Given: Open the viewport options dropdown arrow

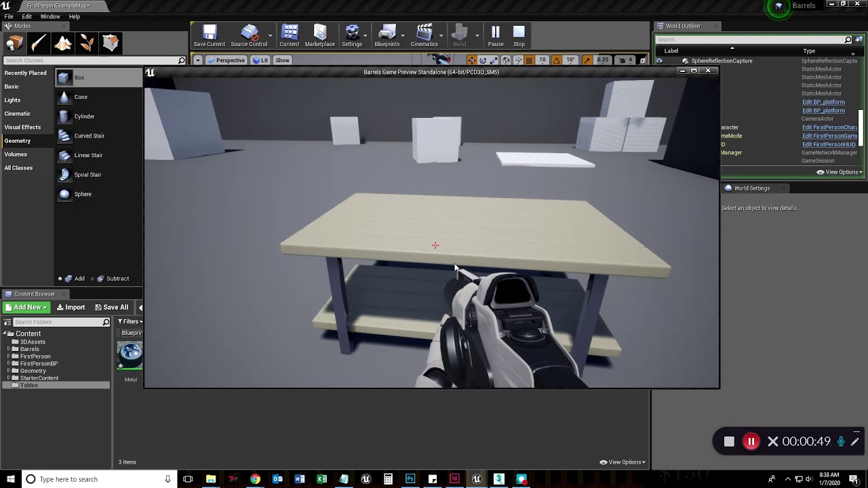Looking at the screenshot, I should (198, 60).
